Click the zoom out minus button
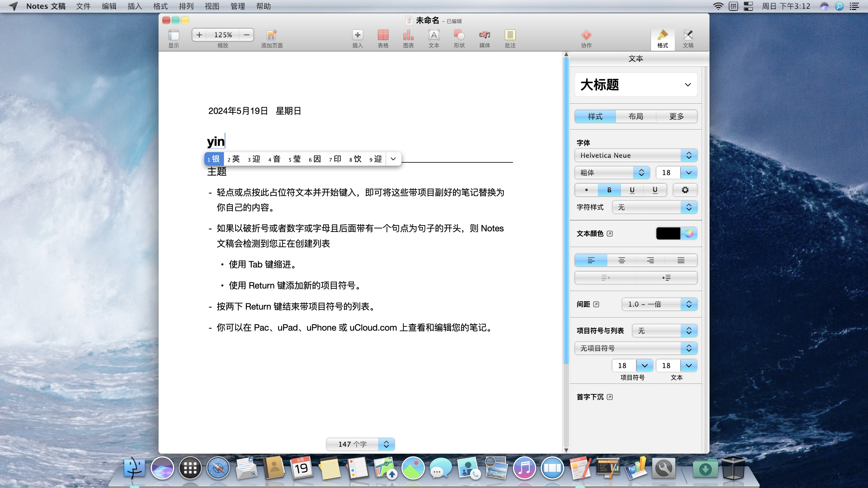 click(x=247, y=35)
